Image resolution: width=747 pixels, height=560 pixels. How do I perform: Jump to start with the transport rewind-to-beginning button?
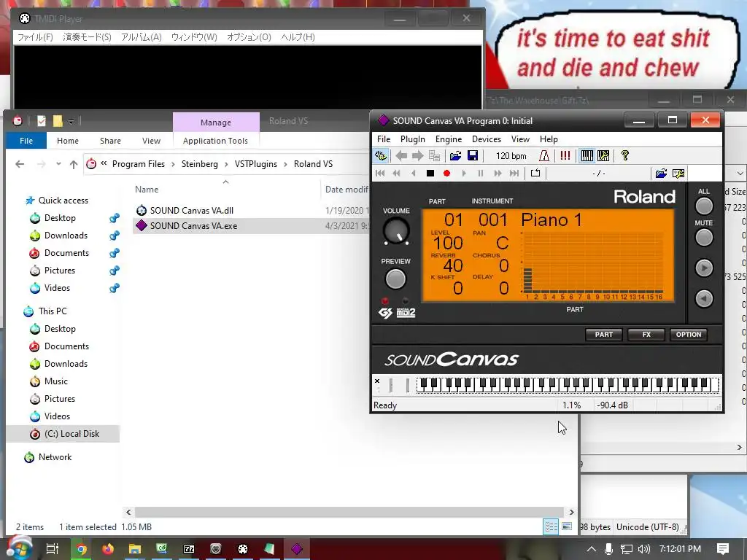coord(380,174)
